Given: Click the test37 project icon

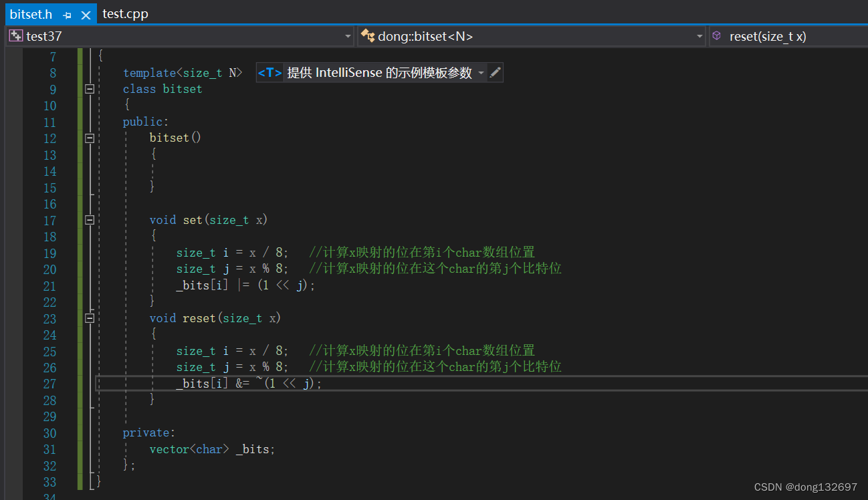Looking at the screenshot, I should click(15, 36).
